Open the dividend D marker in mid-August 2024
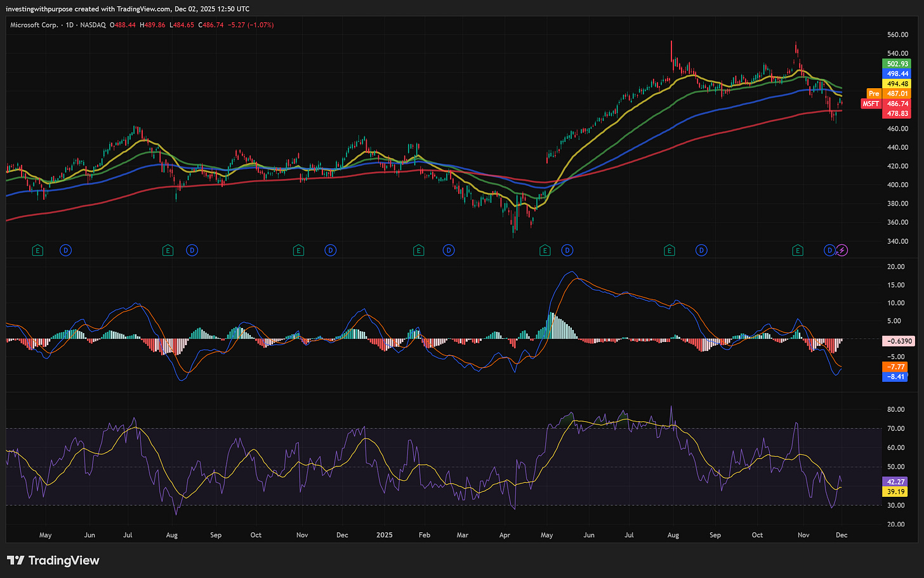Screen dimensions: 924x578 [192, 251]
